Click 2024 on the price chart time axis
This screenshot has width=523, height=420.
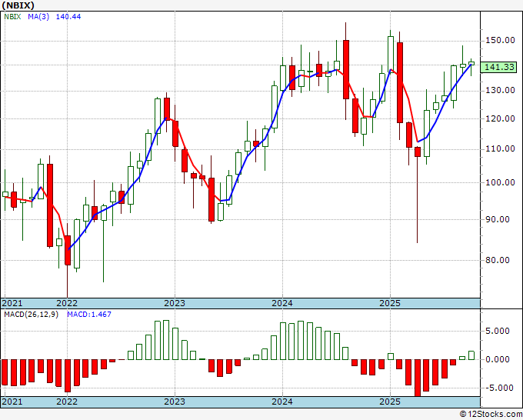tap(282, 303)
